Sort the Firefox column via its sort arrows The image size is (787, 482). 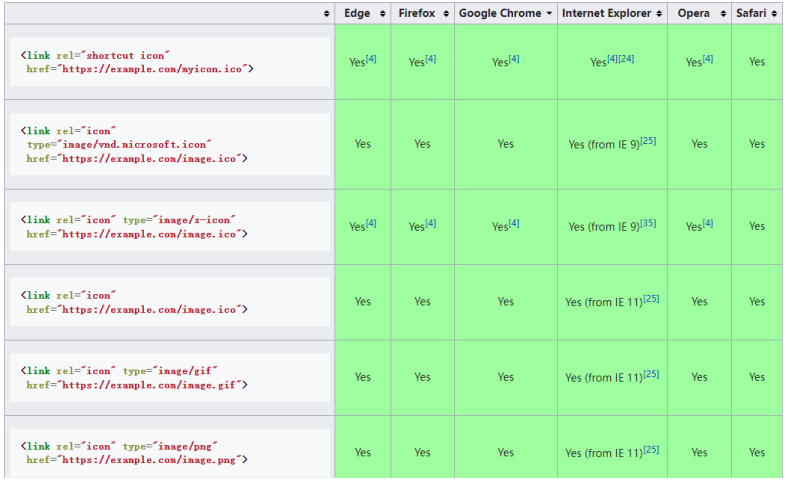(446, 14)
